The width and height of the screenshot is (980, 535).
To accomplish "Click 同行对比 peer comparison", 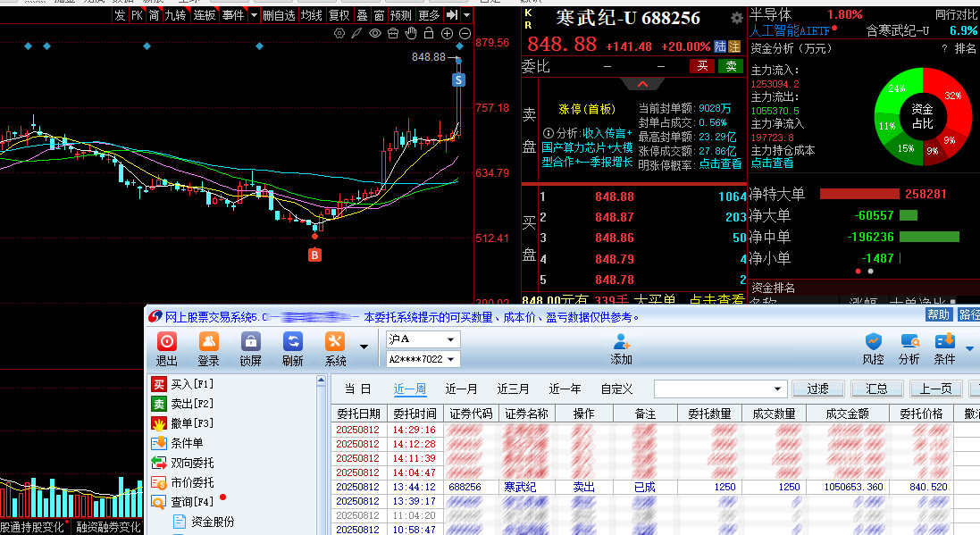I will point(956,14).
